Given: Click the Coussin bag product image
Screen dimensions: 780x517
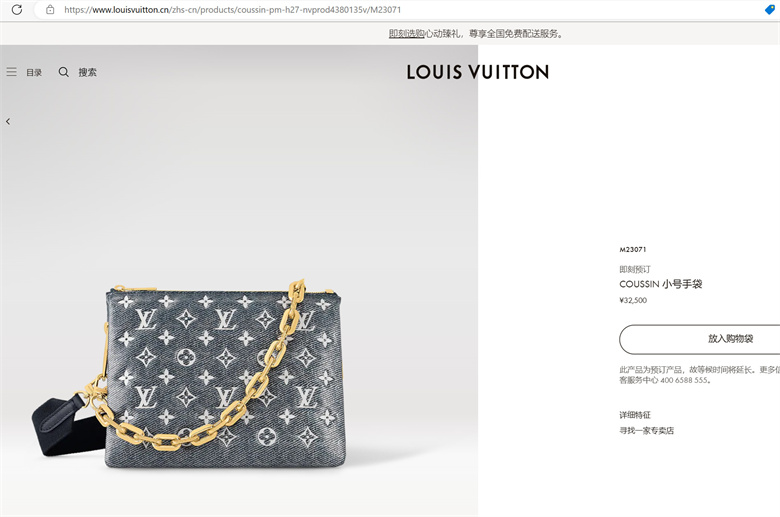Looking at the screenshot, I should [x=189, y=373].
